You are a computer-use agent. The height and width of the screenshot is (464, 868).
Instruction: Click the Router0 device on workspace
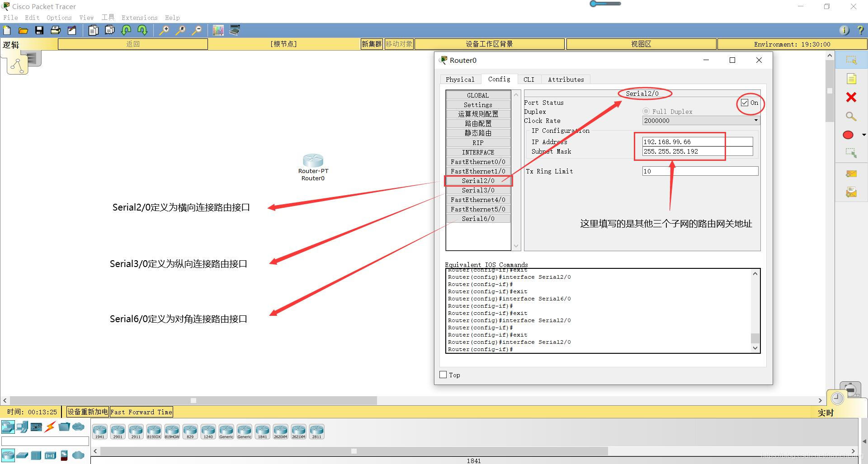click(x=313, y=161)
